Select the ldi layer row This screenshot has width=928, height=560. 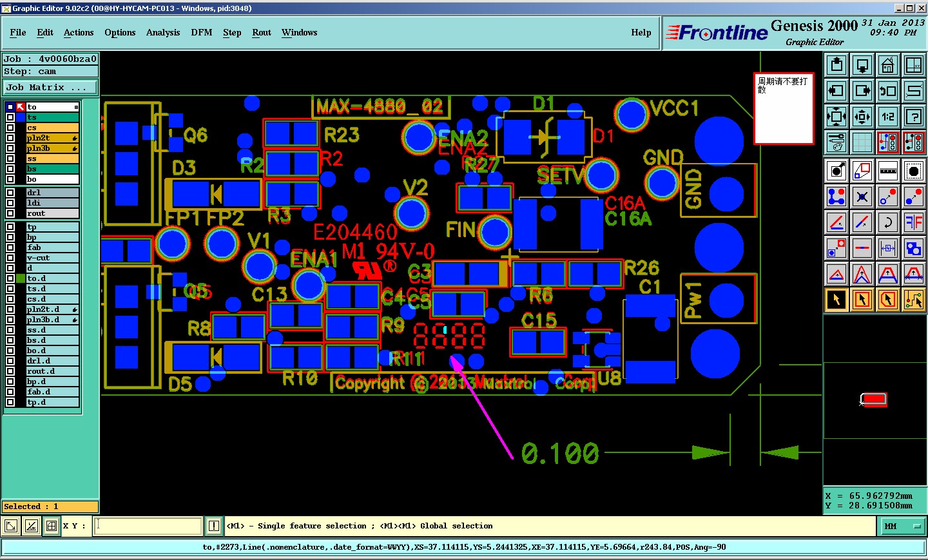point(52,203)
